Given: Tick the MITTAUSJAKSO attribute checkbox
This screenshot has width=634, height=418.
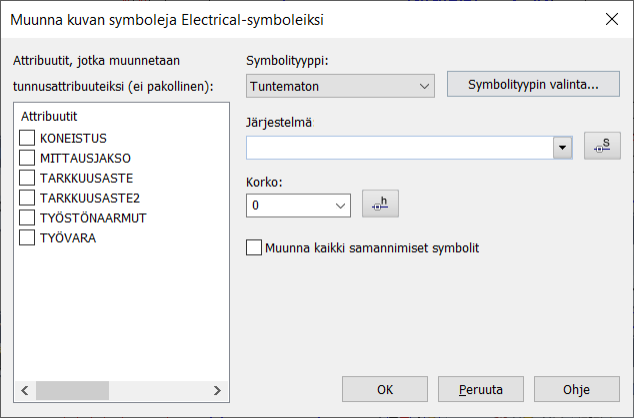Looking at the screenshot, I should click(x=28, y=158).
